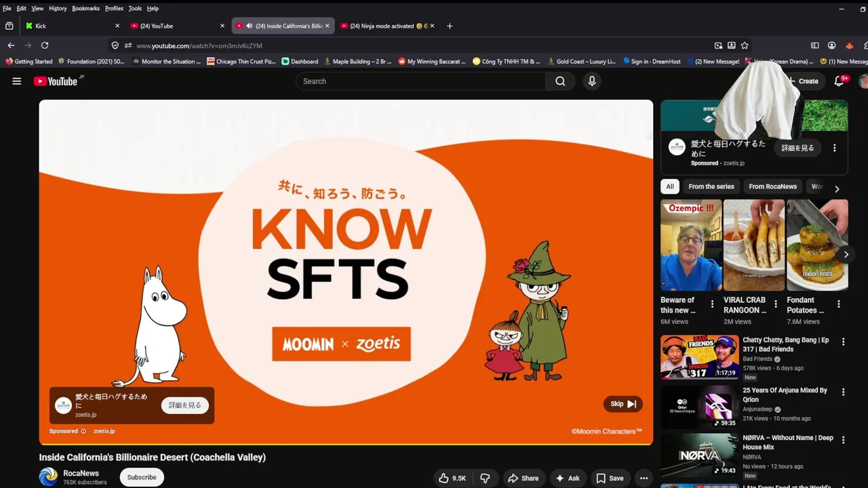Image resolution: width=868 pixels, height=488 pixels.
Task: Focus the YouTube search box
Action: coord(420,81)
